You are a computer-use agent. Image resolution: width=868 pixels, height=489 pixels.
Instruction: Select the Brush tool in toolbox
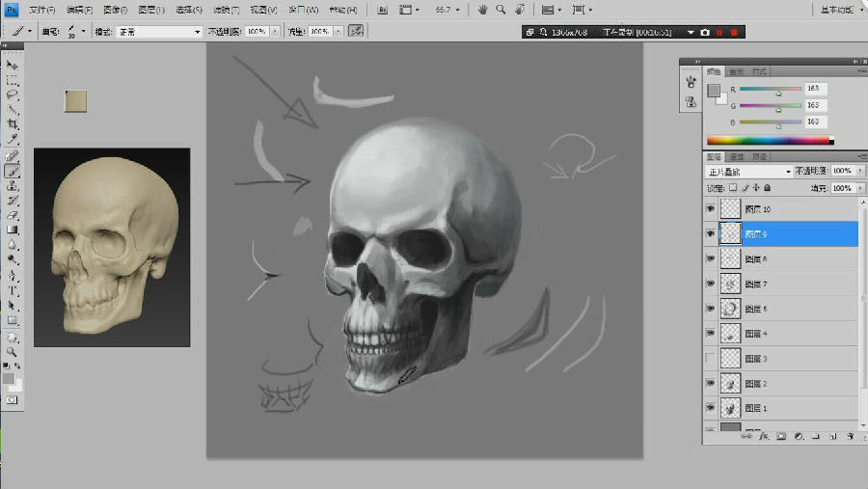click(12, 171)
